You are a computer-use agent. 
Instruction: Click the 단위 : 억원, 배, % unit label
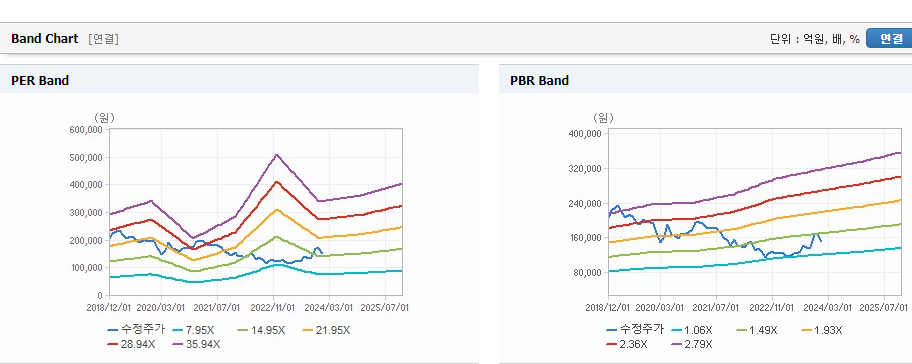pos(814,39)
